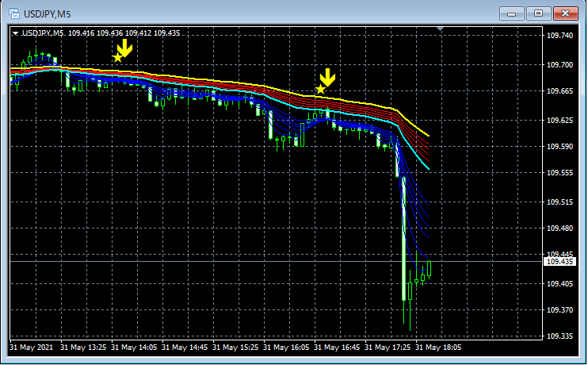
Task: Minimize the USDJPY,M5 chart window
Action: (x=511, y=14)
